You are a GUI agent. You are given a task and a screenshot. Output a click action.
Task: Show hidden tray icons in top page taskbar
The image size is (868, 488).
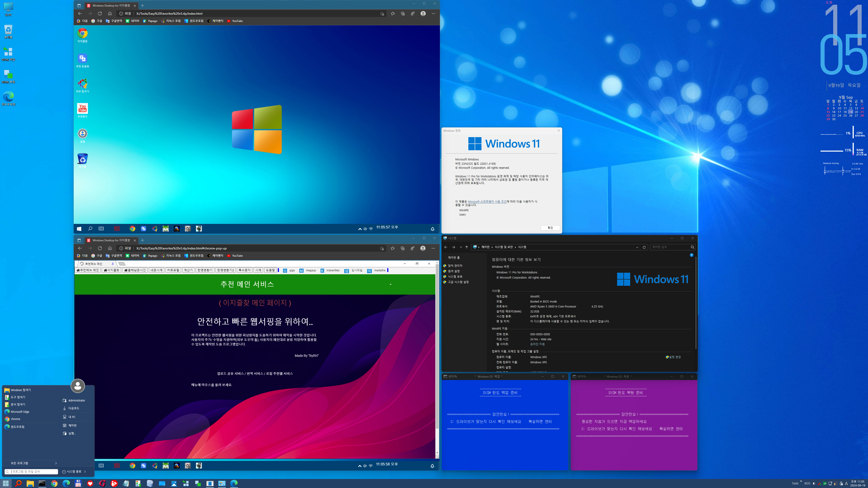pyautogui.click(x=360, y=229)
